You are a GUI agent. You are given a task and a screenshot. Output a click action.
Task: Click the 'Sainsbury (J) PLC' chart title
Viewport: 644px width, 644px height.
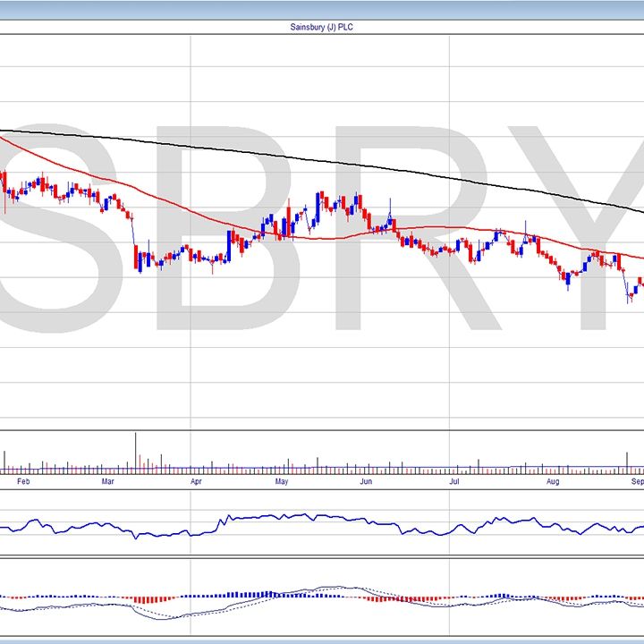(322, 27)
